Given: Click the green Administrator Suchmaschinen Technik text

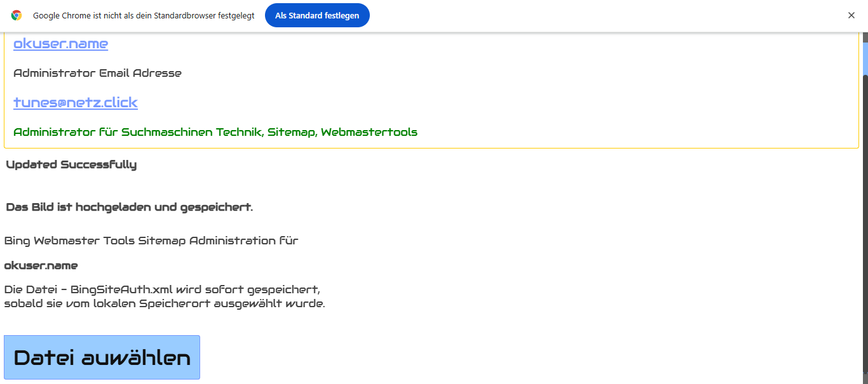Looking at the screenshot, I should pyautogui.click(x=215, y=132).
